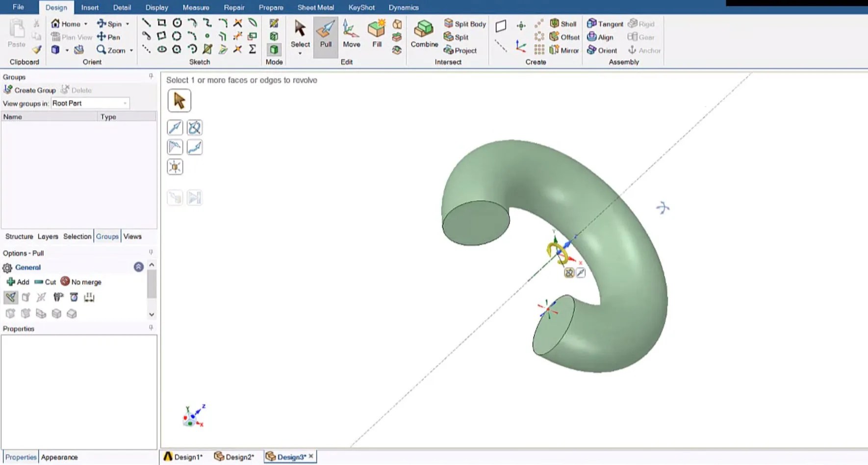Select the Pan tool
Viewport: 868px width, 465px height.
click(x=108, y=37)
